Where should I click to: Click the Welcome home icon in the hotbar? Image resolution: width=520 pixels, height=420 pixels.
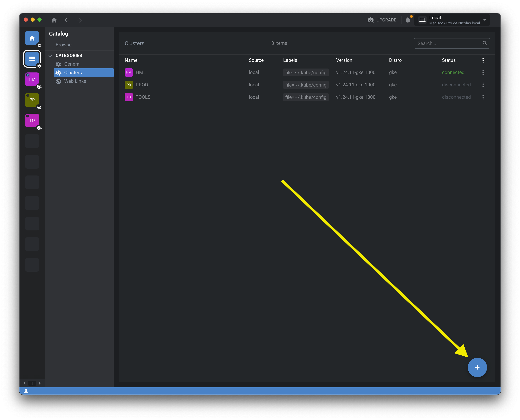(x=32, y=38)
